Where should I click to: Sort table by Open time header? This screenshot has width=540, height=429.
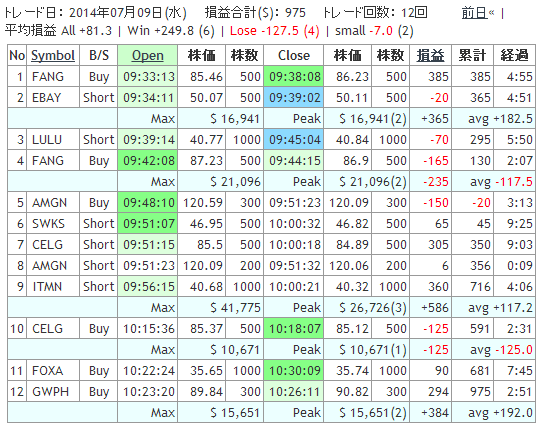click(x=147, y=55)
